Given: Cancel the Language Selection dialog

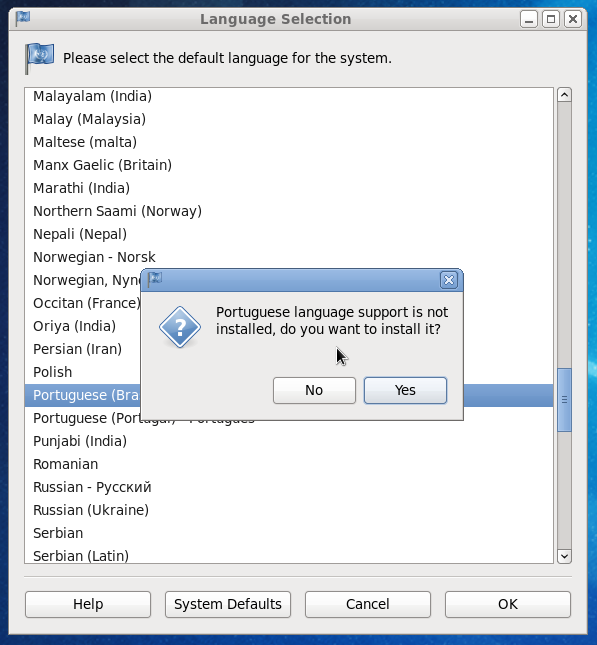Looking at the screenshot, I should coord(368,604).
